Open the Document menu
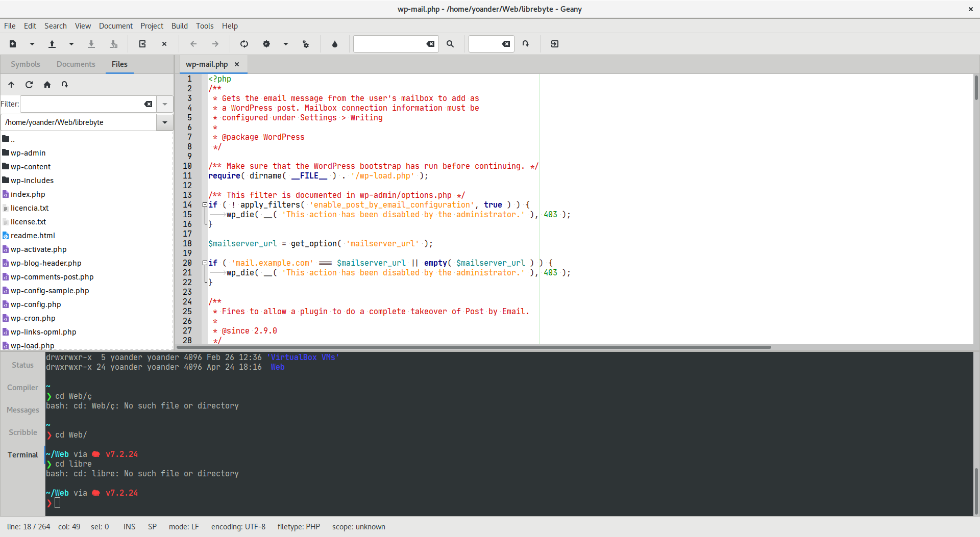Viewport: 980px width, 537px height. [116, 26]
